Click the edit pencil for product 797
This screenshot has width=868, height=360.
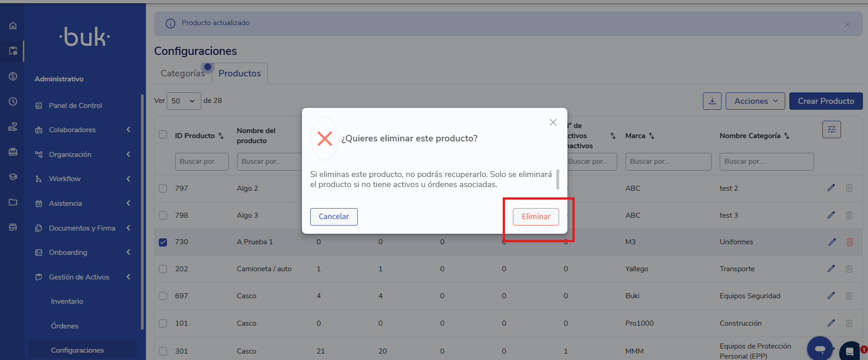tap(831, 188)
